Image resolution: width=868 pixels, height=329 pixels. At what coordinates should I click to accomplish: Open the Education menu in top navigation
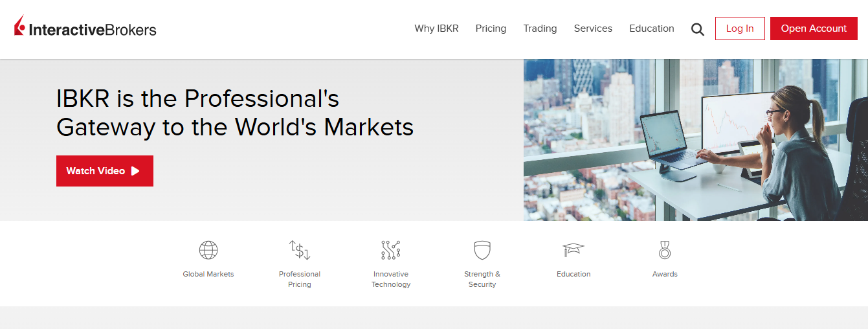(651, 28)
